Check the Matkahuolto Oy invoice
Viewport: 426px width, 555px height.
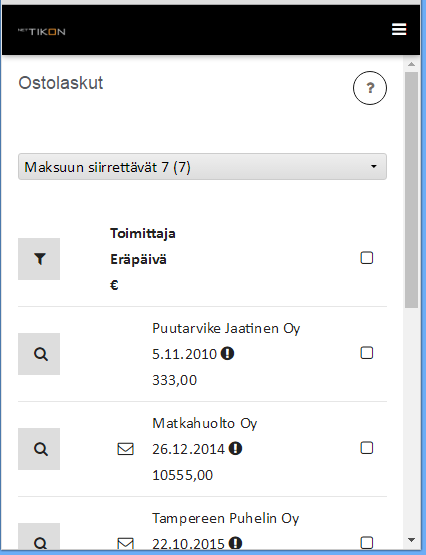(367, 448)
